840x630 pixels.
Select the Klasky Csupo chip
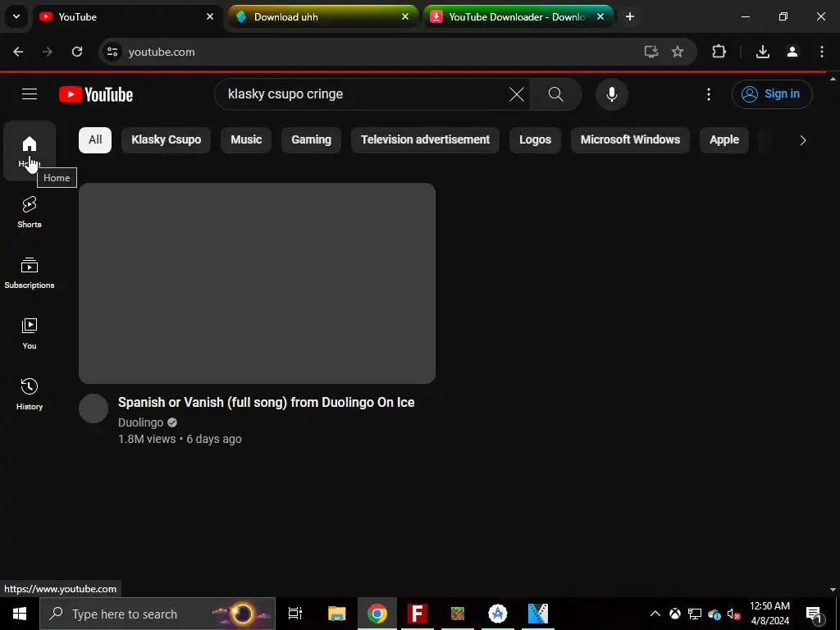(x=166, y=139)
